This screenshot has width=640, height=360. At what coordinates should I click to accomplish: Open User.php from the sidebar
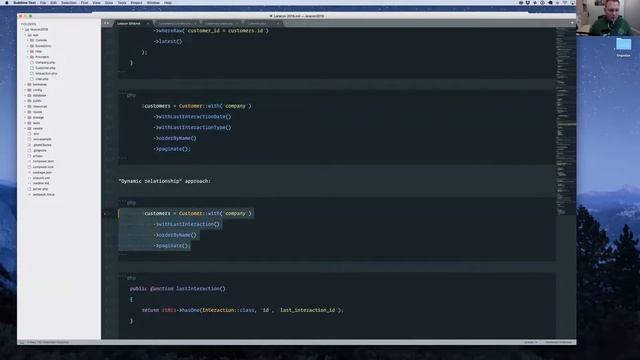click(x=42, y=79)
